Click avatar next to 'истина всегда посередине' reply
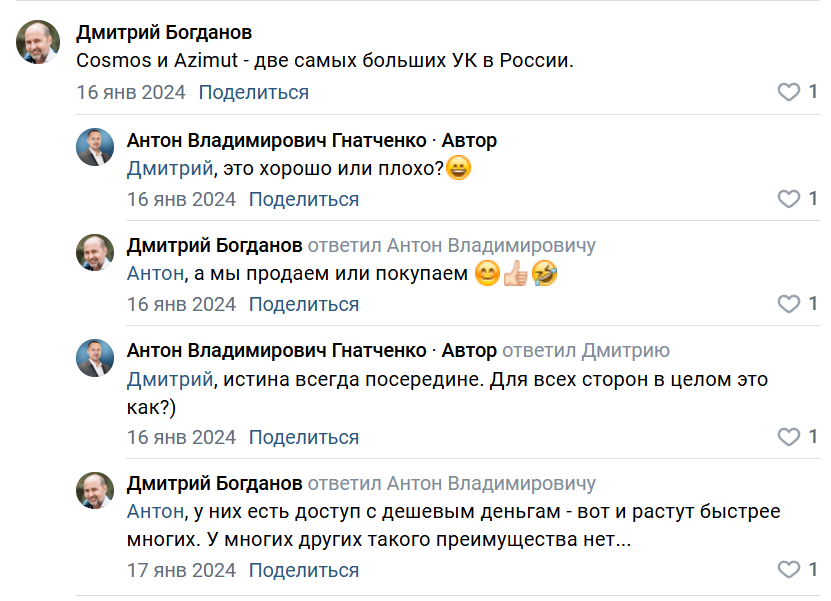 (x=95, y=358)
